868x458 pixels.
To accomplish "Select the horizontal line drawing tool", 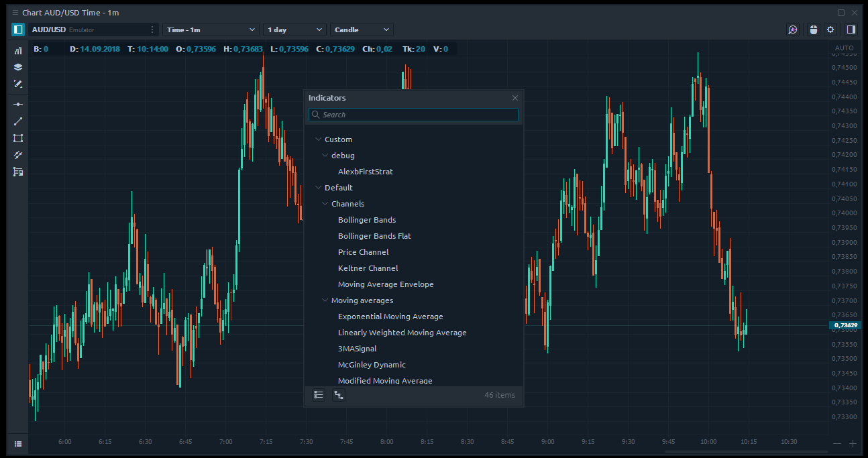I will tap(18, 104).
